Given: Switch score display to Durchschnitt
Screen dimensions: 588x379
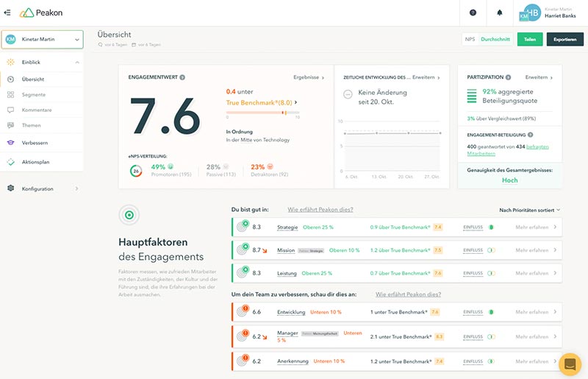Looking at the screenshot, I should [495, 39].
